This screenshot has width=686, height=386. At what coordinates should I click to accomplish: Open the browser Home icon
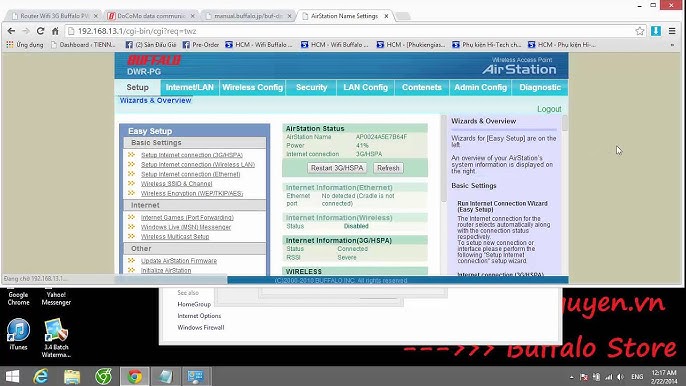[55, 31]
